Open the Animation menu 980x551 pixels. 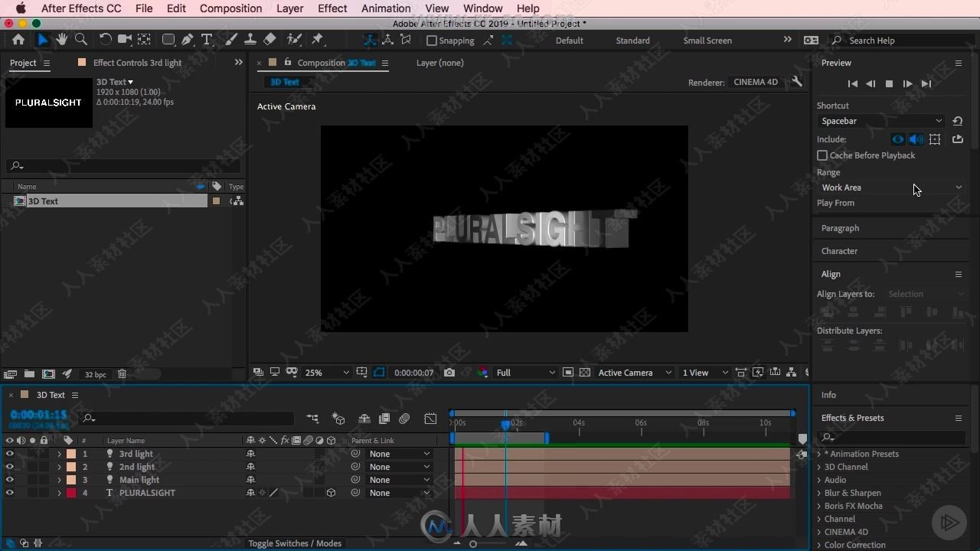[x=386, y=8]
